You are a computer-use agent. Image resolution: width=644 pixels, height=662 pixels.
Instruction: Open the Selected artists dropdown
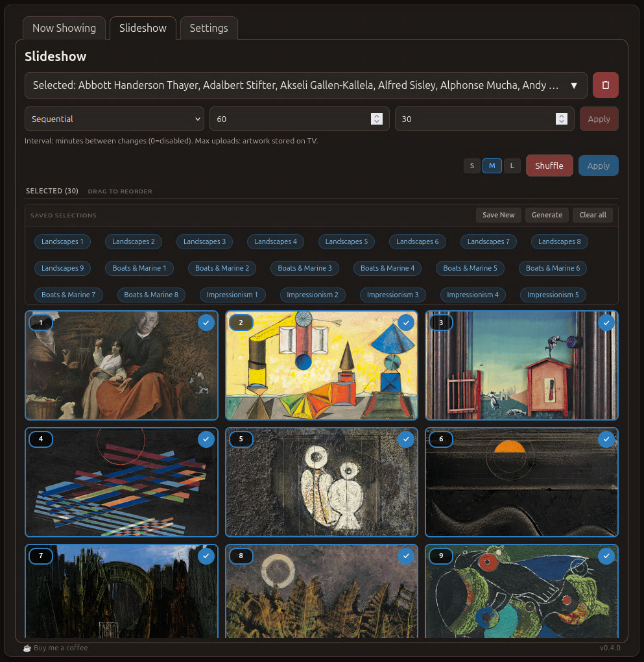pos(306,85)
